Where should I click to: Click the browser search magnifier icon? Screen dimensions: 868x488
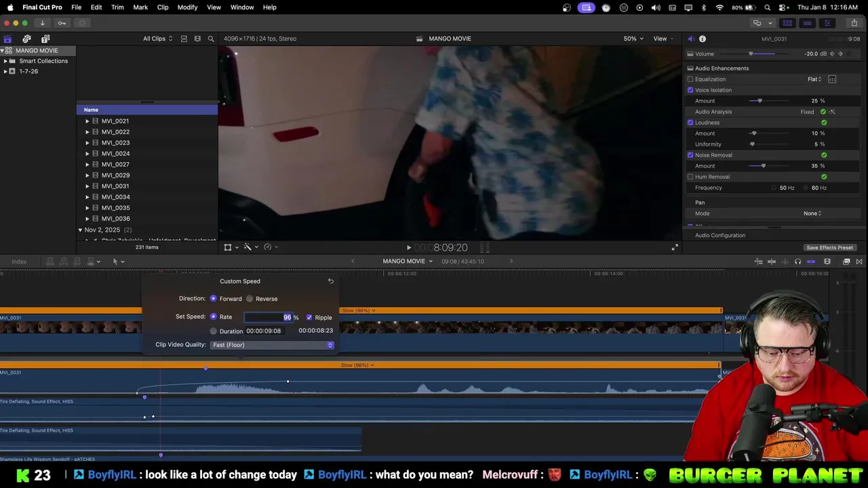(211, 39)
